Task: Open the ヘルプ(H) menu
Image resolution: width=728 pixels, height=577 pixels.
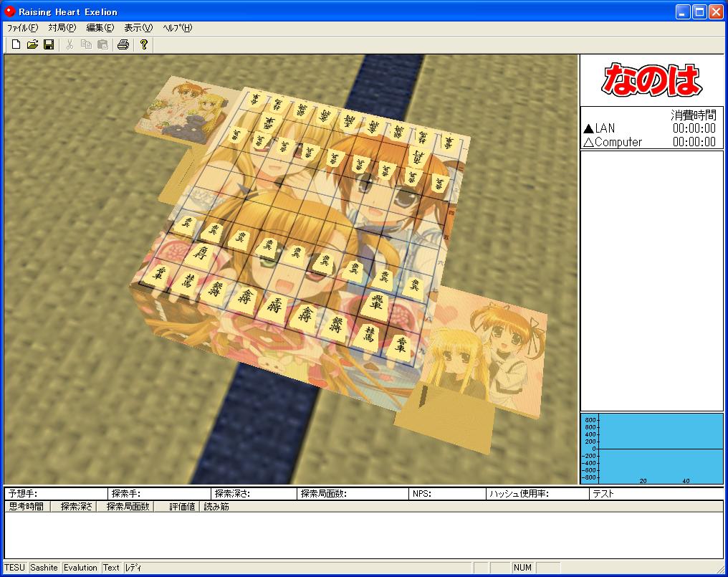Action: (x=178, y=28)
